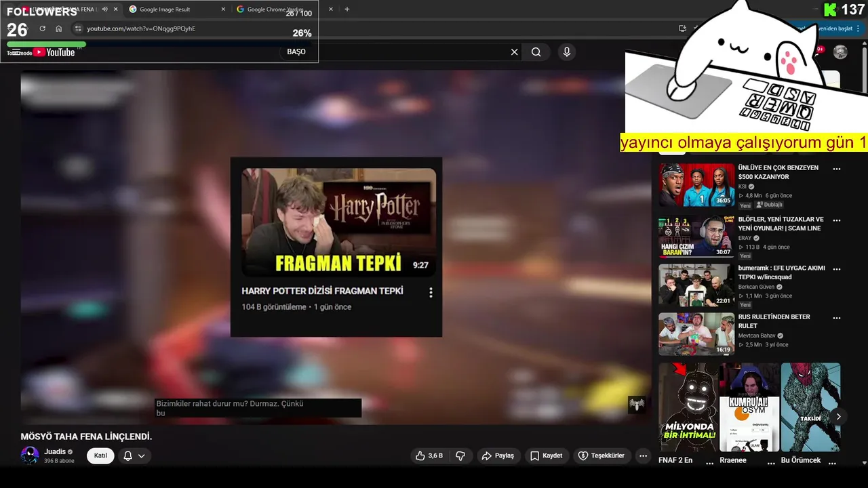Open more actions menu beside Teşekkürler
This screenshot has width=868, height=488.
[x=644, y=455]
